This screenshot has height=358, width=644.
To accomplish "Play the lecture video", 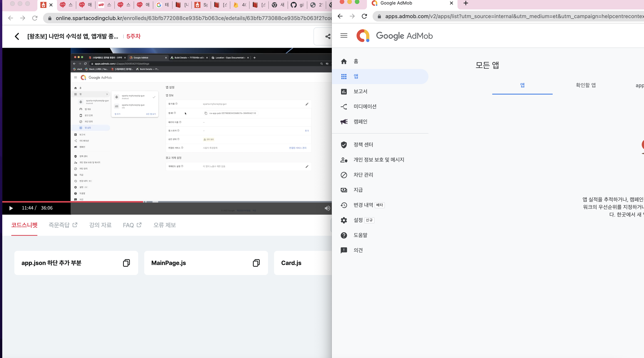I will (x=11, y=208).
